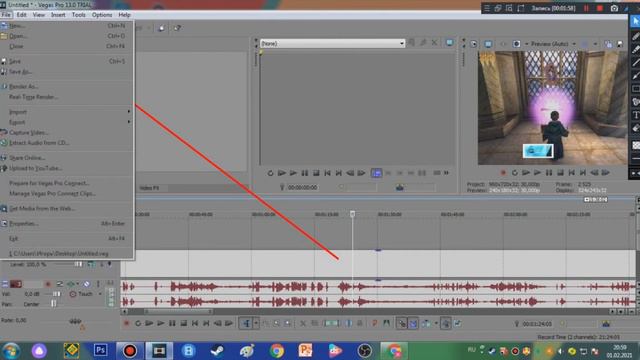
Task: Toggle highlighted trimmer selection button
Action: pos(376,173)
